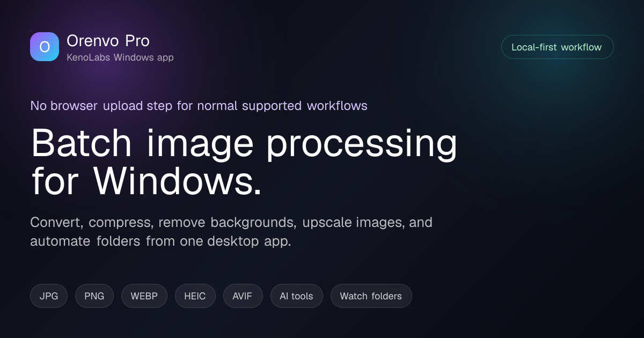Image resolution: width=644 pixels, height=338 pixels.
Task: Click the 'No browser upload step' tagline
Action: coord(199,106)
